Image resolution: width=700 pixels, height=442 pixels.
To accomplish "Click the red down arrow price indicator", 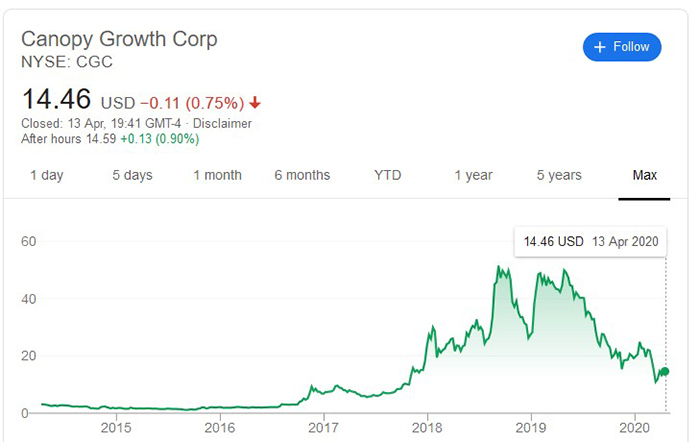I will pos(256,102).
